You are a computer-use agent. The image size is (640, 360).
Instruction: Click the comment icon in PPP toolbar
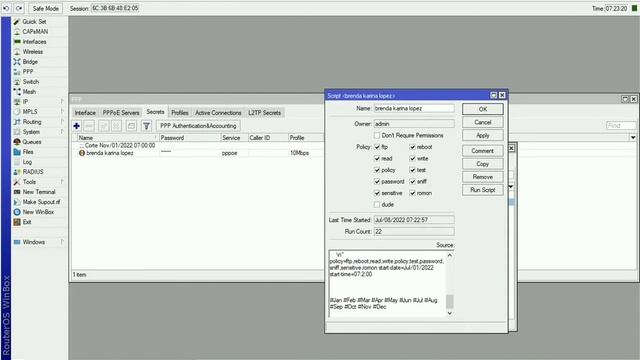[x=131, y=126]
